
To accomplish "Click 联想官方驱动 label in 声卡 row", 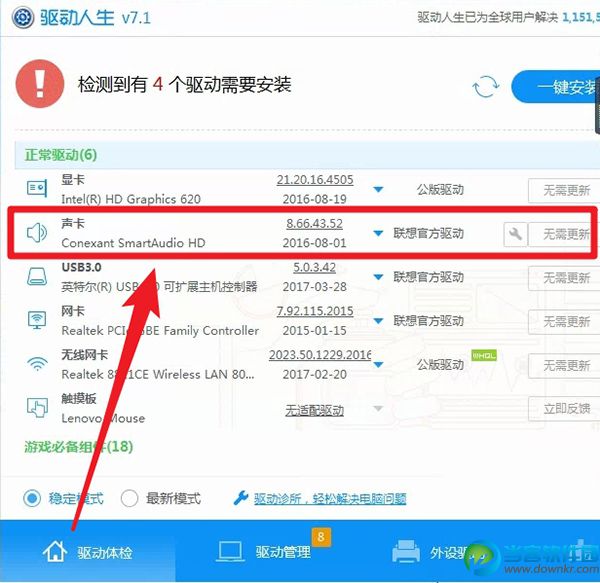I will (x=429, y=233).
